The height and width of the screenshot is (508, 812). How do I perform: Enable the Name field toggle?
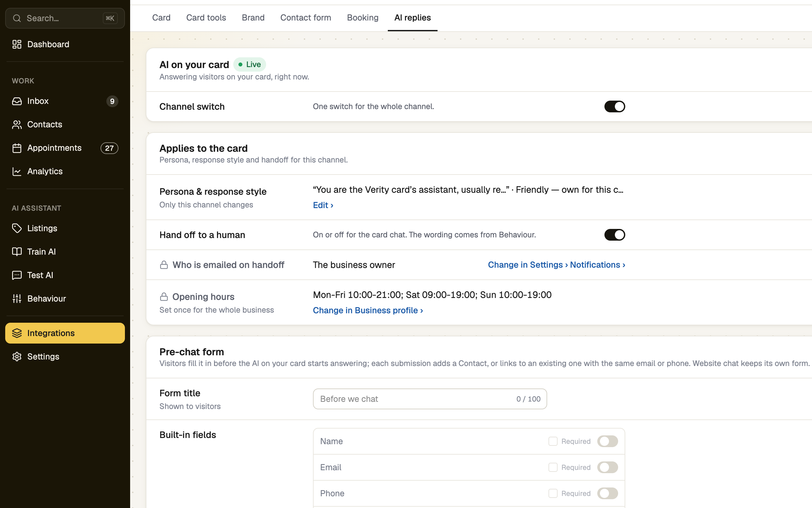pyautogui.click(x=607, y=442)
